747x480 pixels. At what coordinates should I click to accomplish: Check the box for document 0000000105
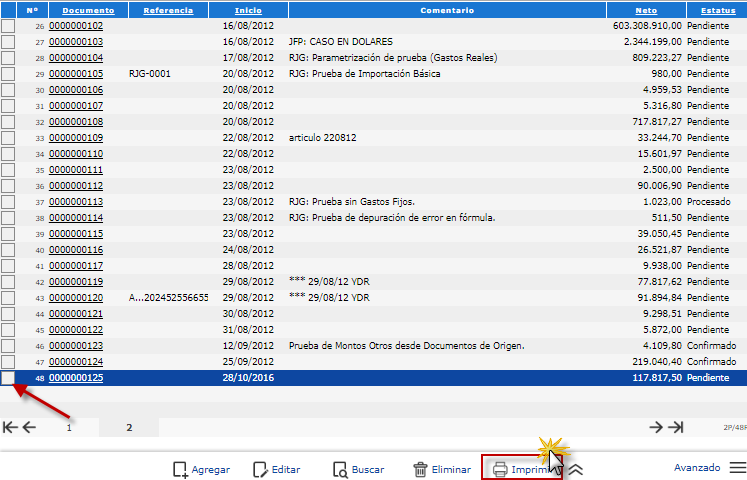(x=8, y=74)
